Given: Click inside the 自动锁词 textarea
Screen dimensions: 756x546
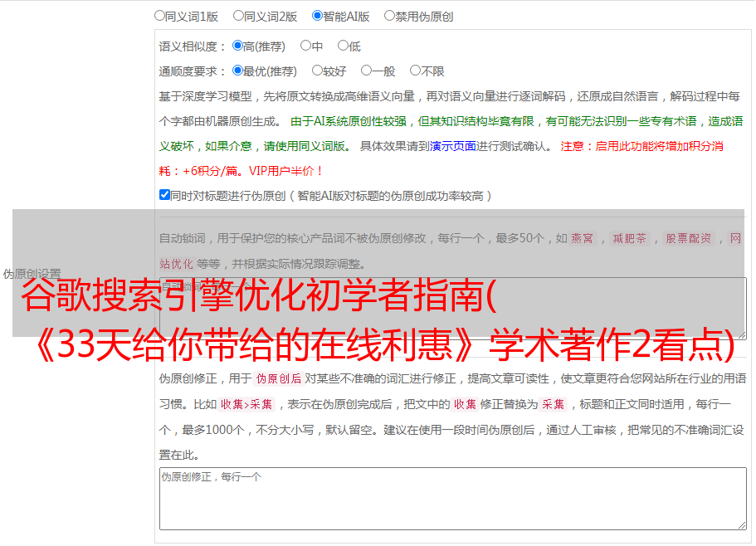Looking at the screenshot, I should coord(453,309).
